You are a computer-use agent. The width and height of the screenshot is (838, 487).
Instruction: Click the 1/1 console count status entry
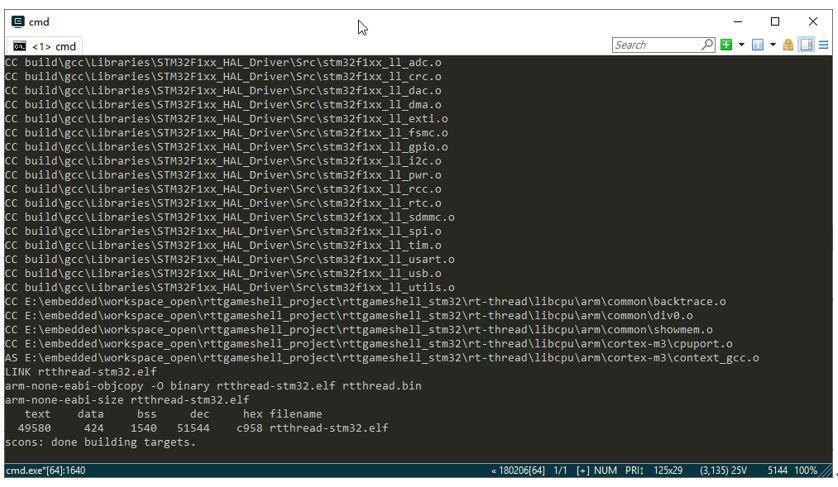pos(560,470)
